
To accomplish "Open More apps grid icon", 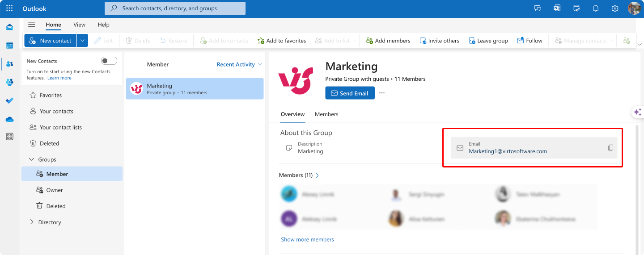I will [9, 137].
